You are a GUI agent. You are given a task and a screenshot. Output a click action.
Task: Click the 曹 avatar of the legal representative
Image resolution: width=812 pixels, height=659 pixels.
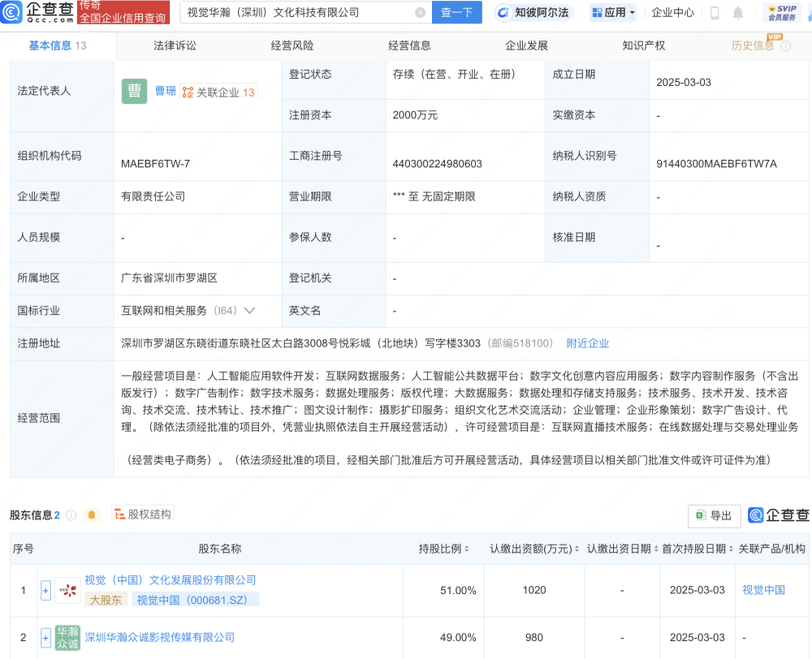(134, 91)
